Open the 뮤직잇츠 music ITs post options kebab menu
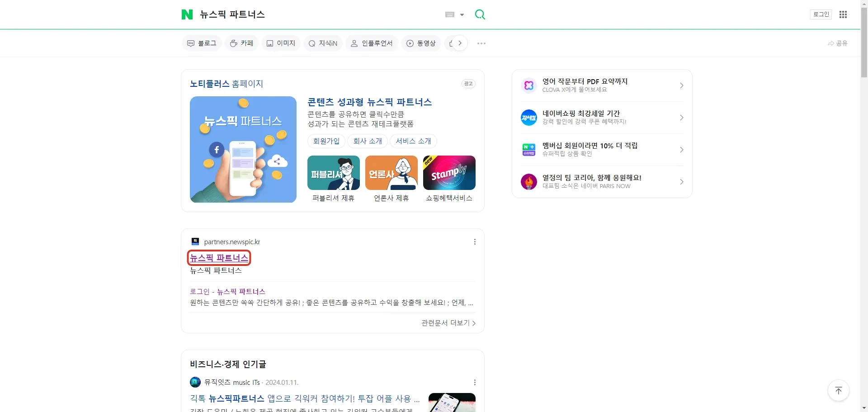The height and width of the screenshot is (412, 868). click(x=475, y=383)
